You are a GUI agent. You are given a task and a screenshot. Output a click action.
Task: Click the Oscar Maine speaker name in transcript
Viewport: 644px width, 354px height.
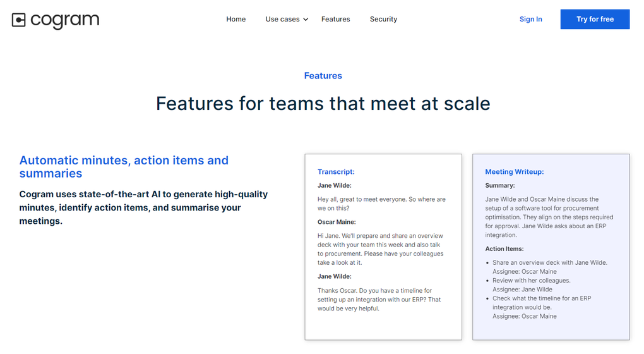[337, 222]
